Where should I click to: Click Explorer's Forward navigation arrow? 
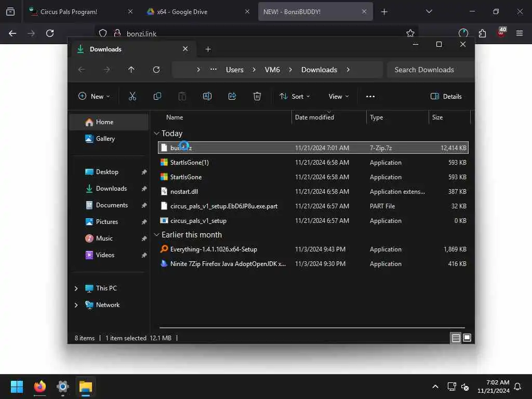click(107, 70)
